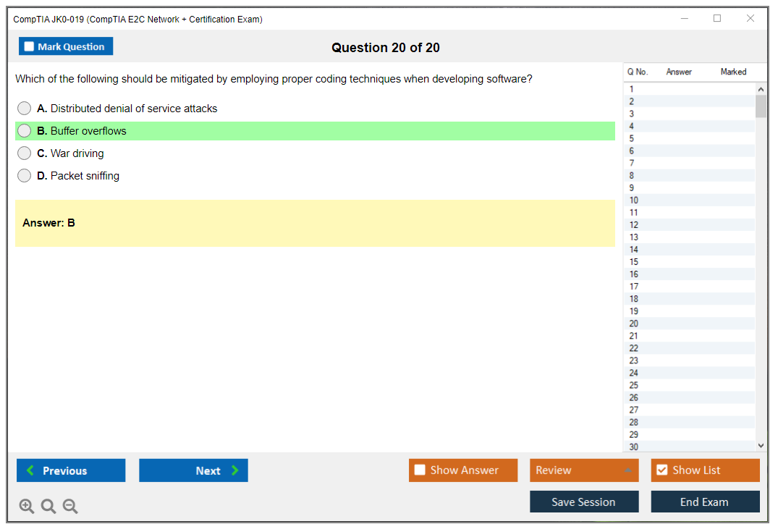778x532 pixels.
Task: Click the Save Session button
Action: [x=583, y=502]
